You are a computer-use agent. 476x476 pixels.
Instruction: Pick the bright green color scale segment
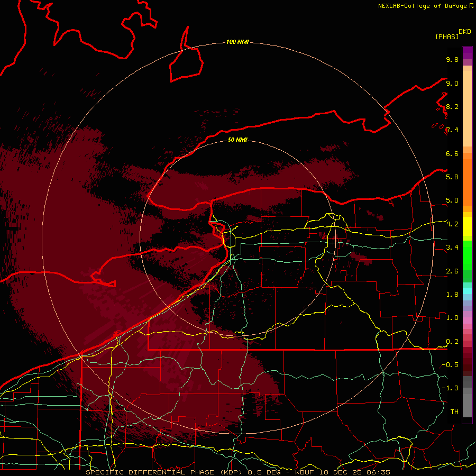[467, 255]
